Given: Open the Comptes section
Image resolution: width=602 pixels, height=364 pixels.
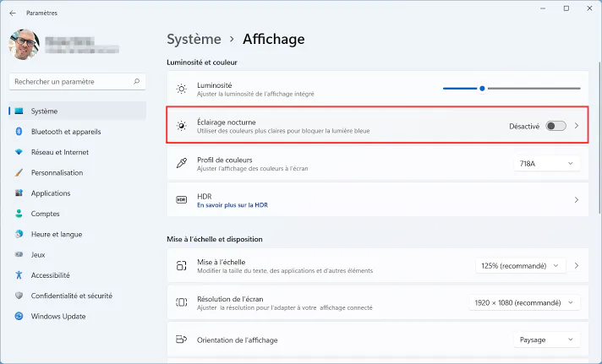Looking at the screenshot, I should [46, 214].
